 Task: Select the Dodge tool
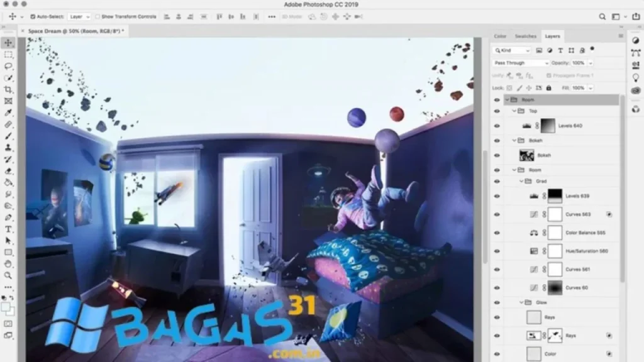8,206
